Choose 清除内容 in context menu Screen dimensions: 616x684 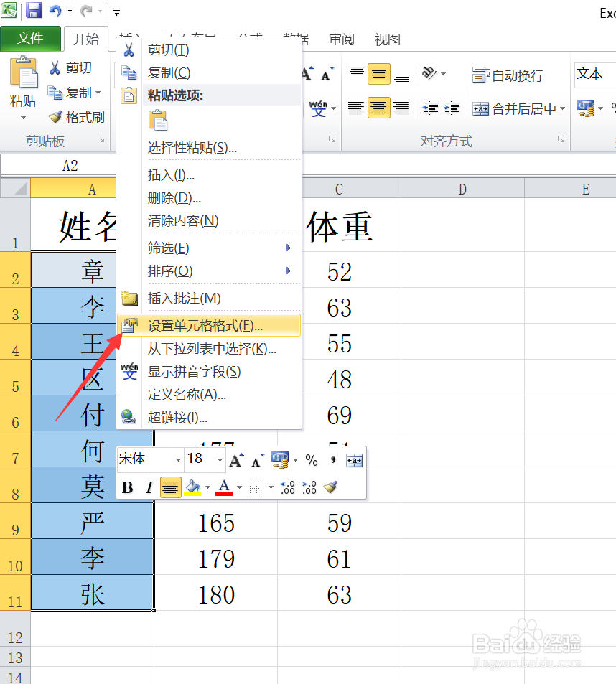[210, 221]
